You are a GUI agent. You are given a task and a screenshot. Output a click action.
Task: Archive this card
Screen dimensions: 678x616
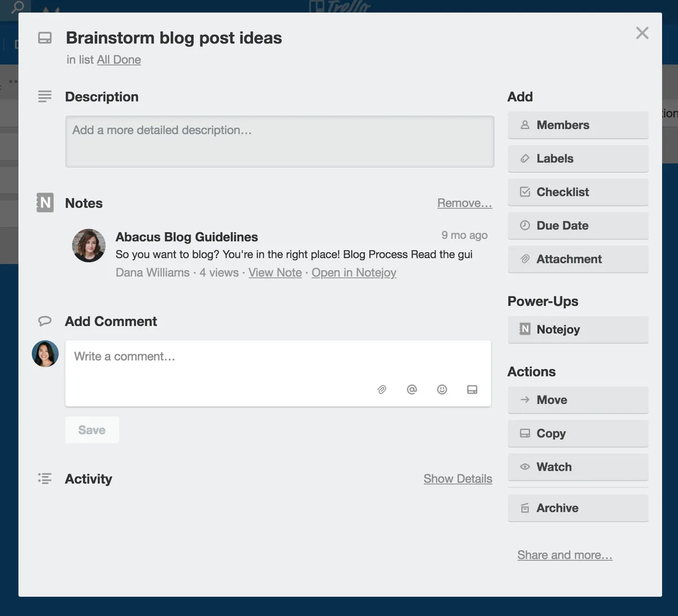coord(577,508)
